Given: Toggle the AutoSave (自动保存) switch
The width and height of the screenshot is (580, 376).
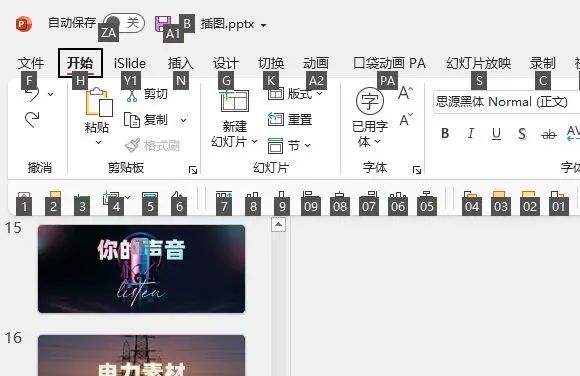Looking at the screenshot, I should tap(124, 23).
